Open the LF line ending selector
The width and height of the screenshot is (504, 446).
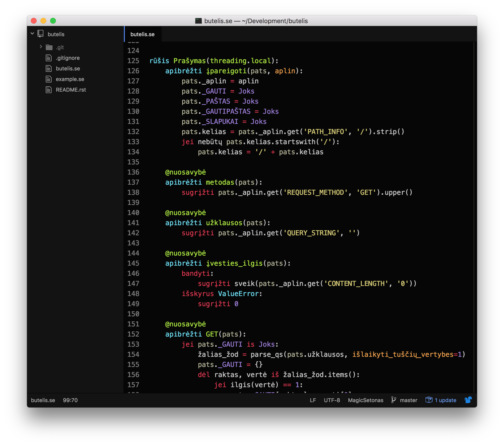click(x=313, y=400)
